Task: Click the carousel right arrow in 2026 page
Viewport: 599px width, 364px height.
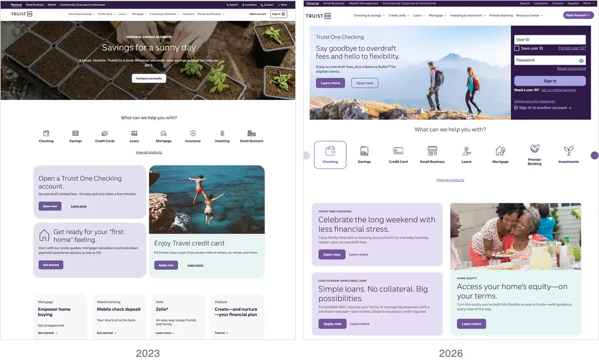Action: click(x=594, y=156)
